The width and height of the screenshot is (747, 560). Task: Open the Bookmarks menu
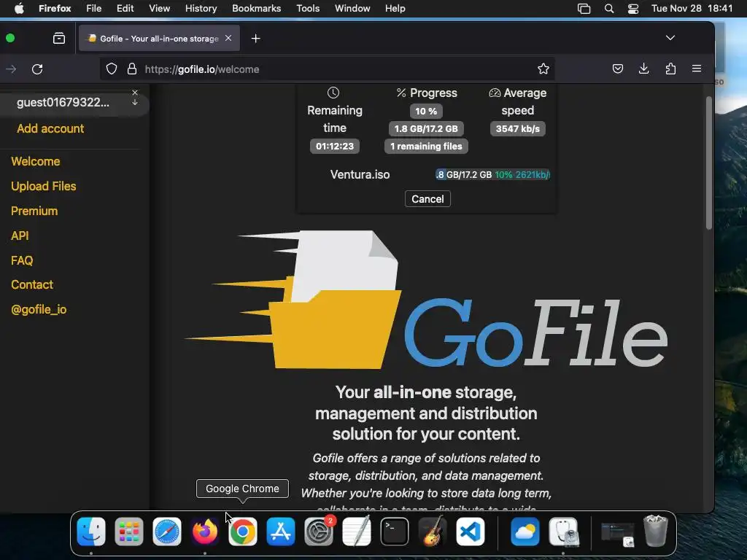tap(256, 9)
